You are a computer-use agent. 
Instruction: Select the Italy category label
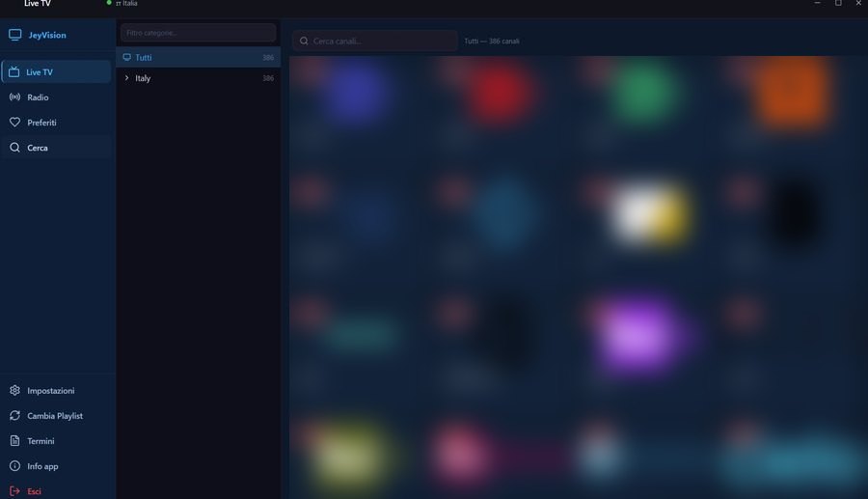coord(143,78)
